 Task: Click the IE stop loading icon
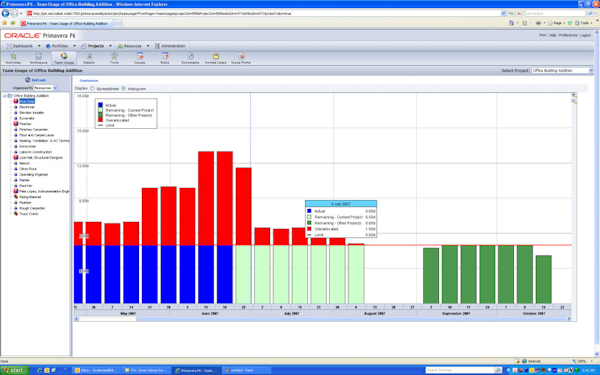point(519,13)
